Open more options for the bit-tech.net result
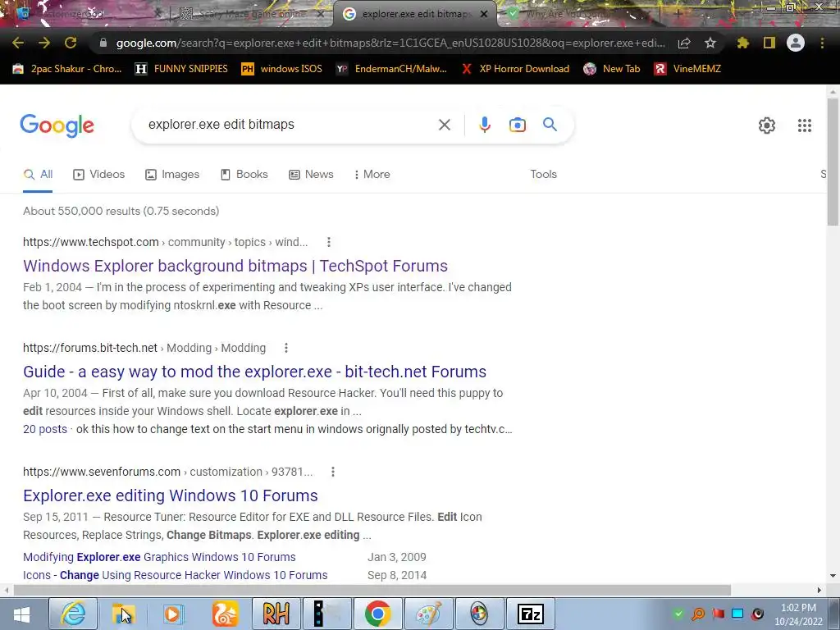 (286, 348)
